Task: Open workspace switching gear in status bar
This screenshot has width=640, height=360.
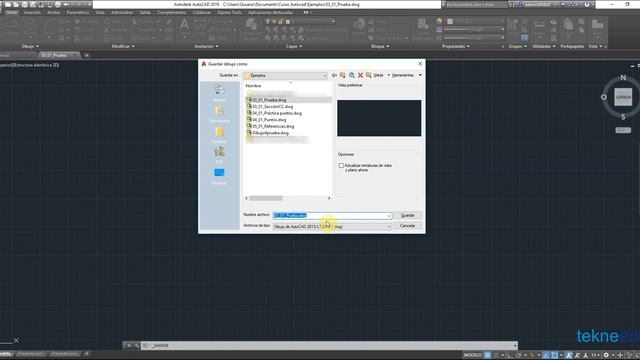Action: [606, 355]
